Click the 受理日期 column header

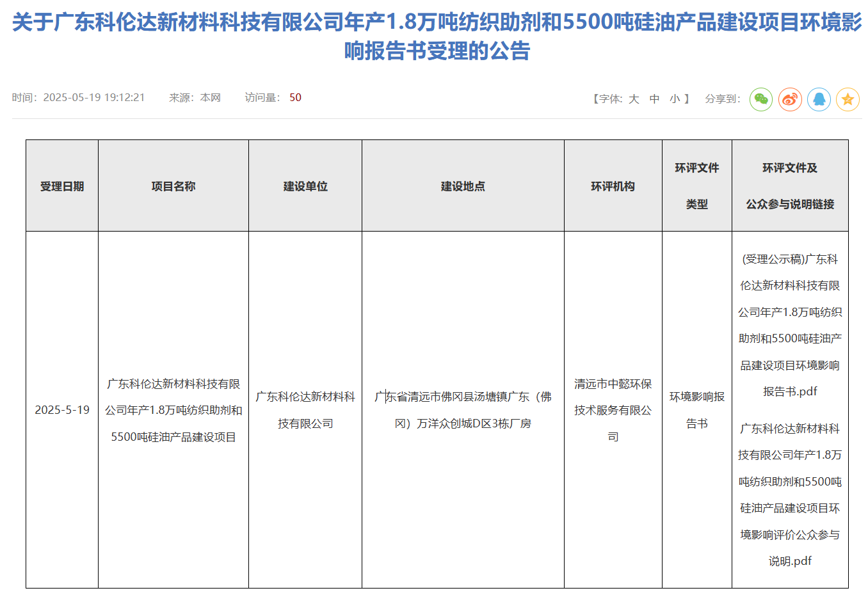pyautogui.click(x=62, y=186)
